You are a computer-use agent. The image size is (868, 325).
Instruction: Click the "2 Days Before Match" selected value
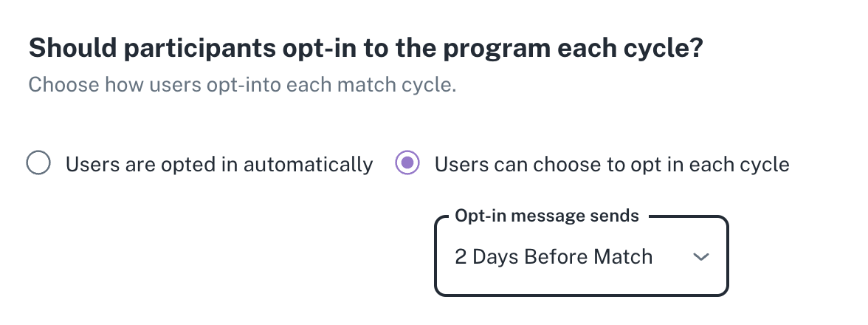tap(554, 257)
